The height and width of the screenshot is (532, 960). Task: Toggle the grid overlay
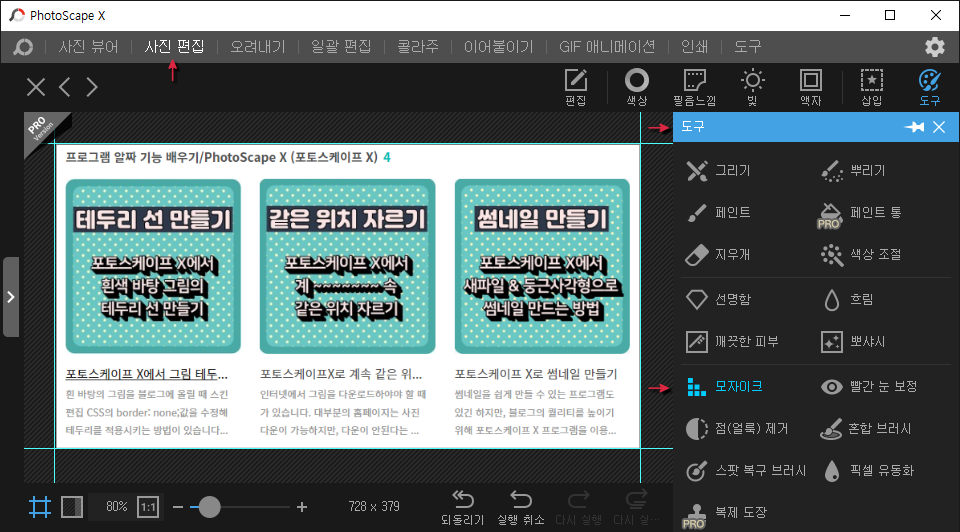click(x=40, y=507)
